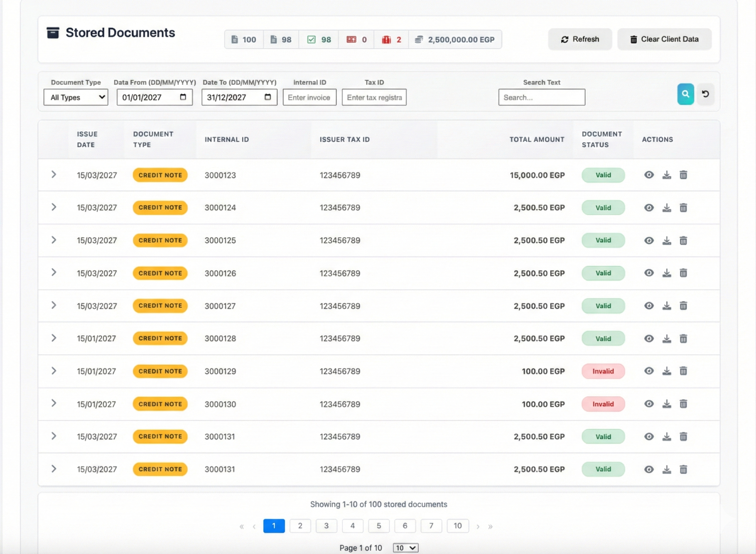Open the Document Type All Types dropdown

point(76,97)
